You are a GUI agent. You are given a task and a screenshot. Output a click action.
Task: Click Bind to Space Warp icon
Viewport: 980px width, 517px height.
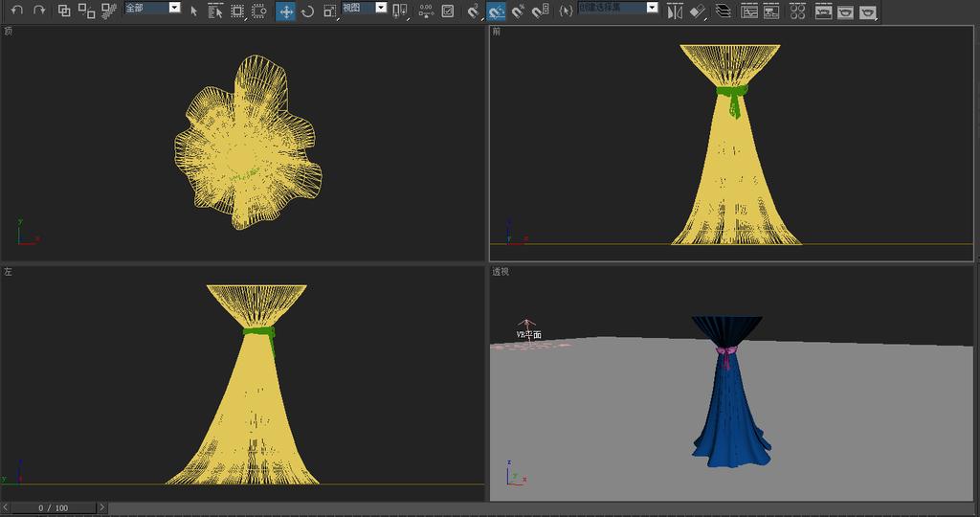pos(109,11)
